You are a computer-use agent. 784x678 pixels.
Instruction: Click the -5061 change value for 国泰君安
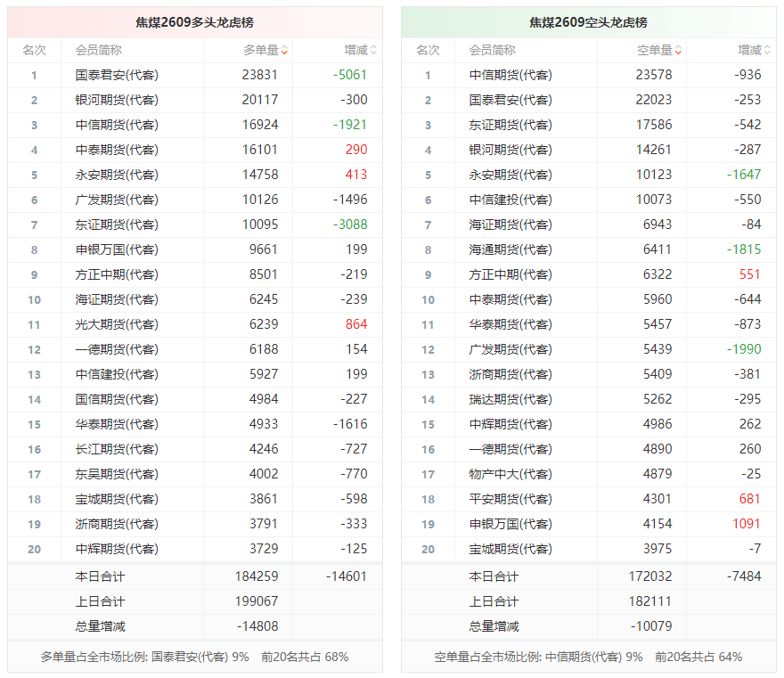tap(350, 75)
